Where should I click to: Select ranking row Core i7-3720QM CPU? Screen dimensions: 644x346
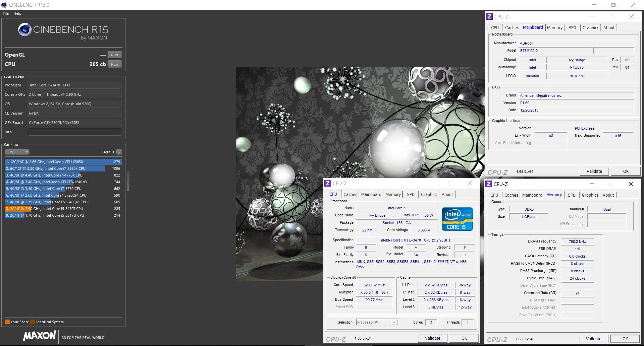pos(63,195)
